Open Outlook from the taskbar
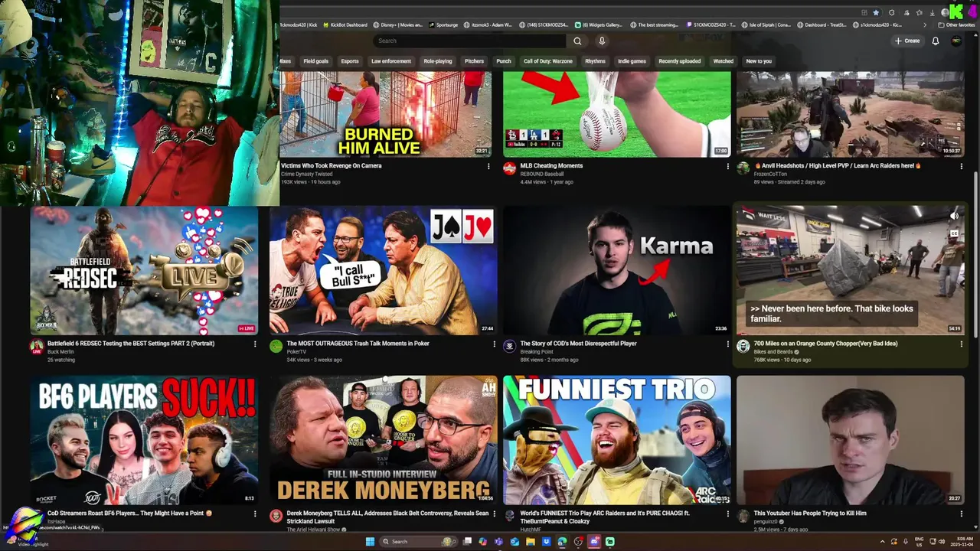Screen dimensions: 980x551 tap(514, 542)
